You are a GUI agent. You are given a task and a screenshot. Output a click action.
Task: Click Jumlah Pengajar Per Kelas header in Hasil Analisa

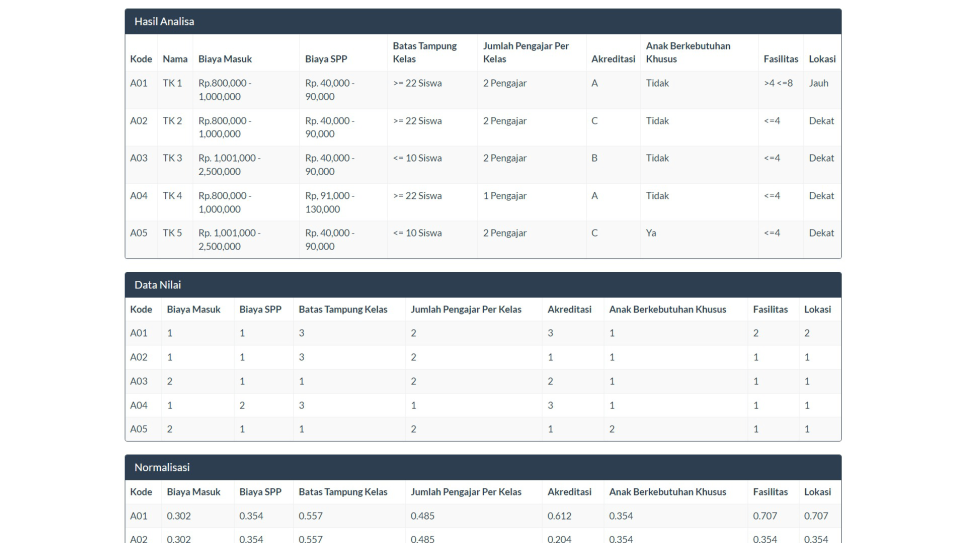click(x=526, y=52)
